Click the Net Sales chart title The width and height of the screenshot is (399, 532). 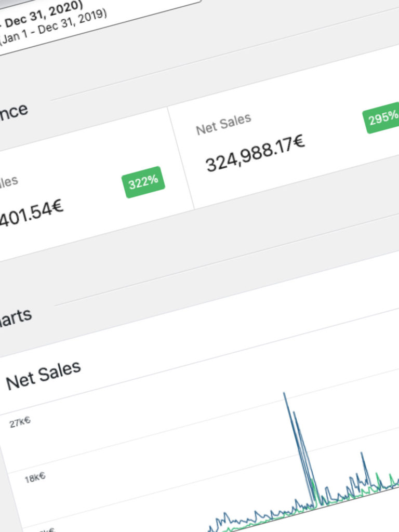(x=44, y=375)
